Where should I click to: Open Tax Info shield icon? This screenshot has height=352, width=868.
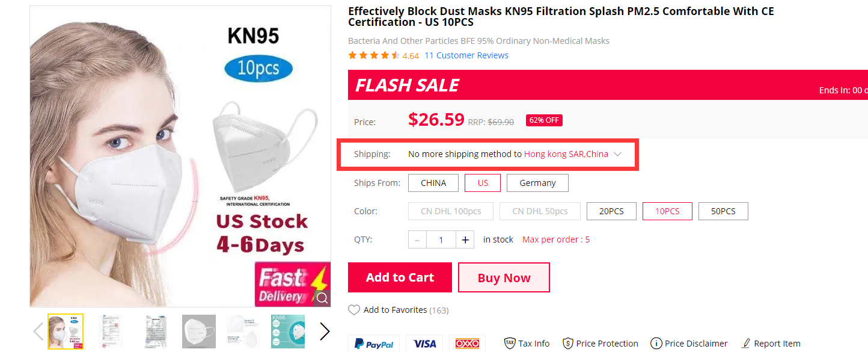510,343
